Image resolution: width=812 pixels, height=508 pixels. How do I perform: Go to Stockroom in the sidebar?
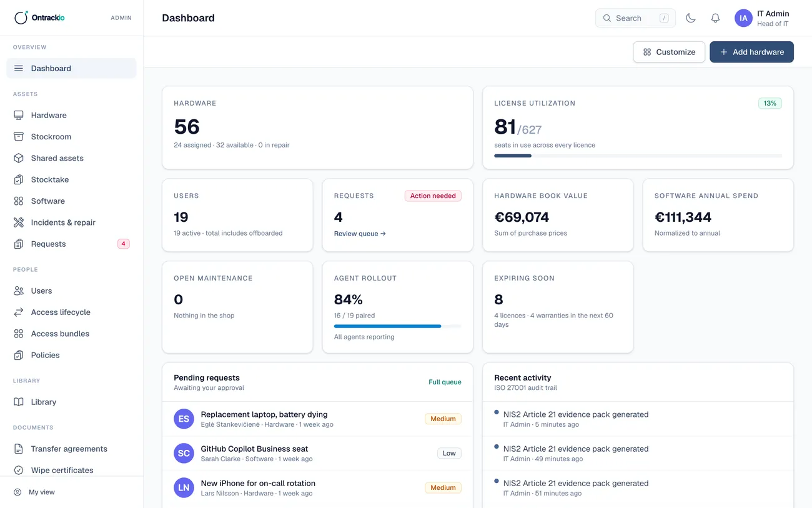click(x=71, y=137)
